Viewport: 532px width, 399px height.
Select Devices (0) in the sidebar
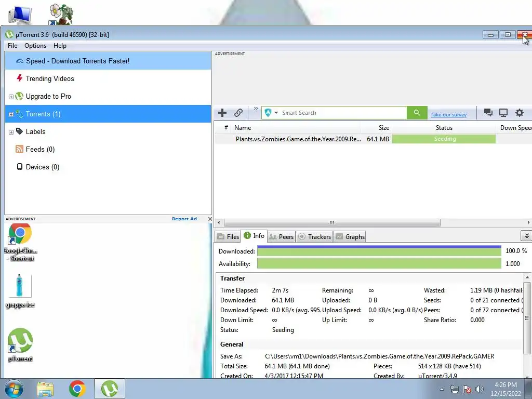click(x=108, y=167)
